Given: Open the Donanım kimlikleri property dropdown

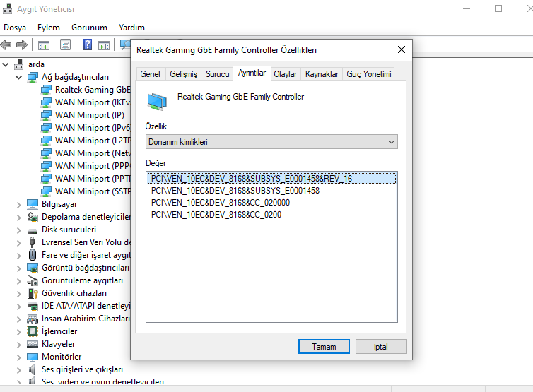Looking at the screenshot, I should (x=271, y=142).
